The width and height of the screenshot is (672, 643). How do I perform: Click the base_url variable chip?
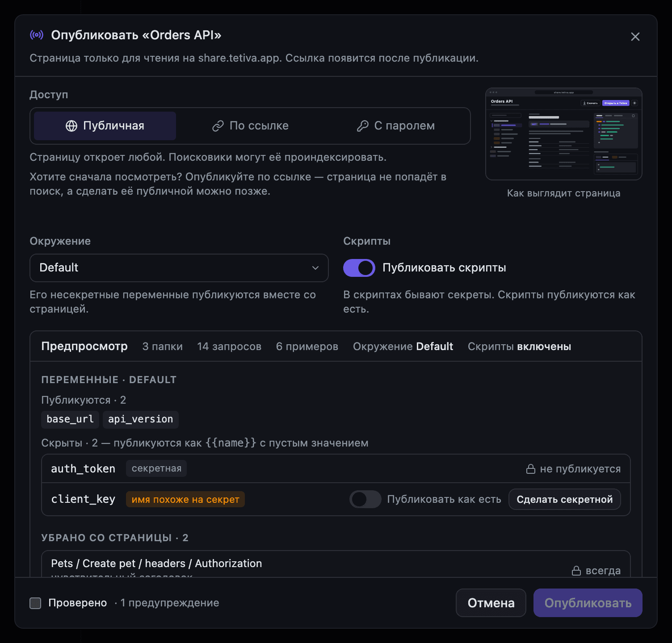70,419
